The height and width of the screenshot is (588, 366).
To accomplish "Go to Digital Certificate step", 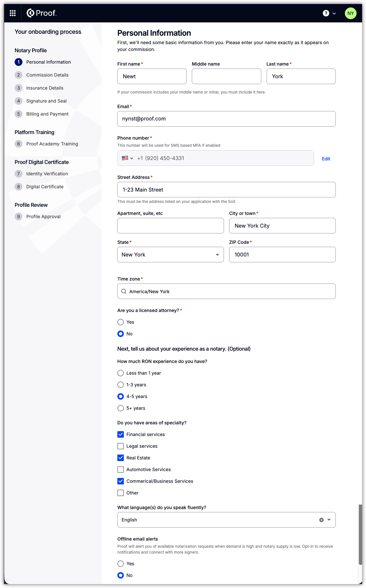I will click(x=45, y=187).
